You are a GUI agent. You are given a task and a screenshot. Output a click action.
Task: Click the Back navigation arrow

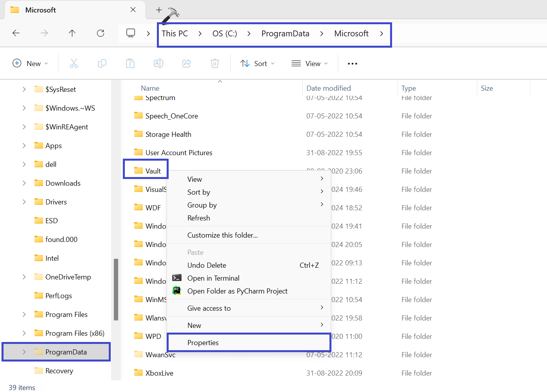(16, 33)
